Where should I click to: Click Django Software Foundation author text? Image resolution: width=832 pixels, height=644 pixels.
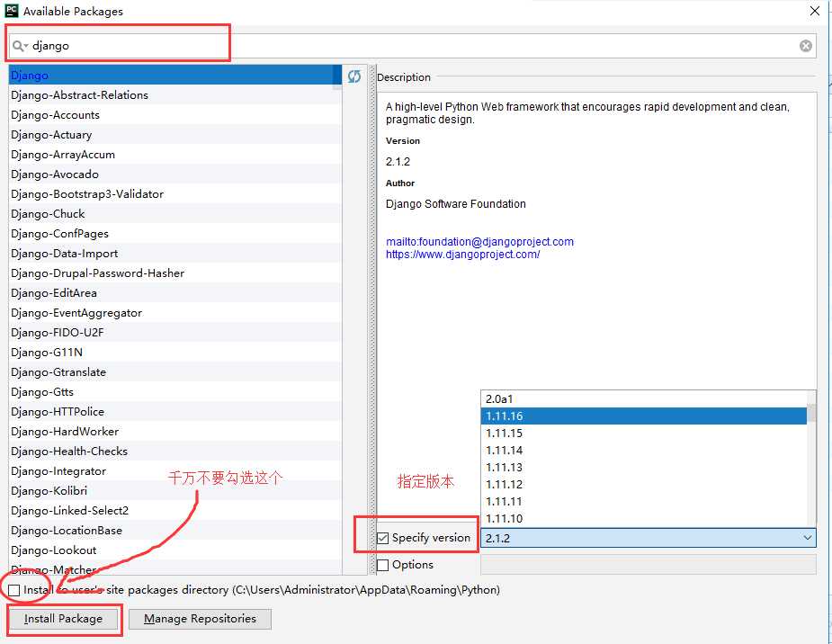456,204
